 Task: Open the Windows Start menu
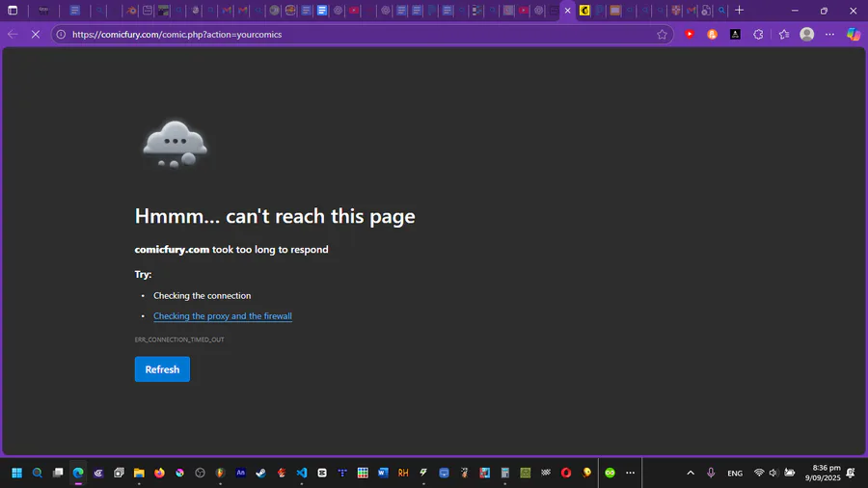17,473
